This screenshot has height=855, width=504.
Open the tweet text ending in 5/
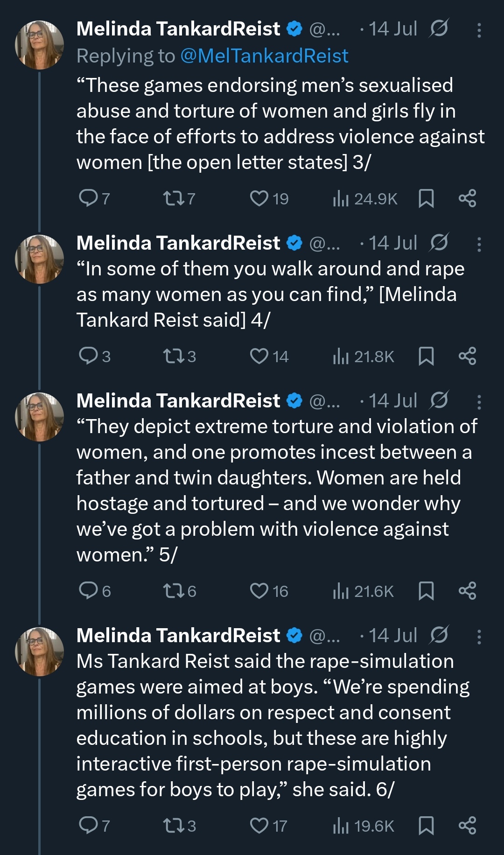[275, 490]
